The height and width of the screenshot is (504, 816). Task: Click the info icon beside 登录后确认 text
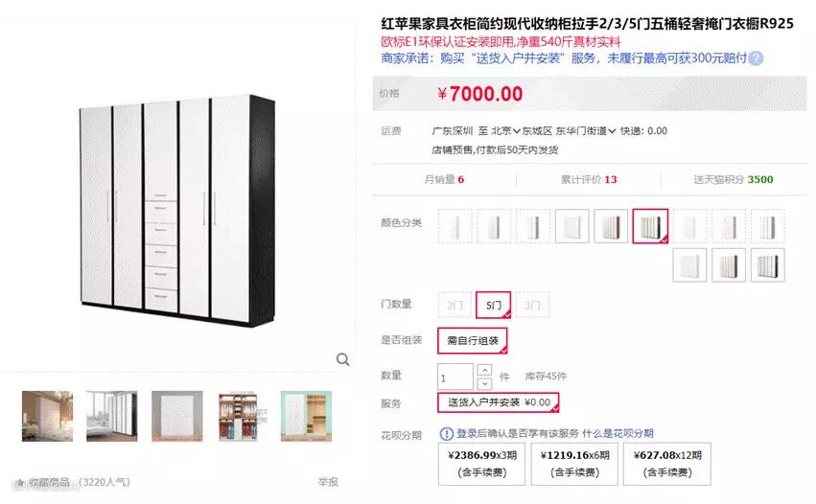pyautogui.click(x=447, y=433)
